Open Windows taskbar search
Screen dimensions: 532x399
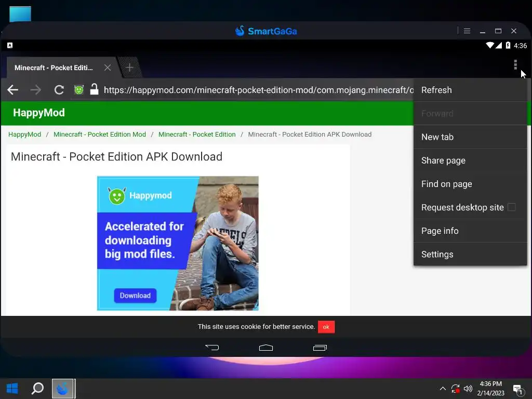pos(37,389)
